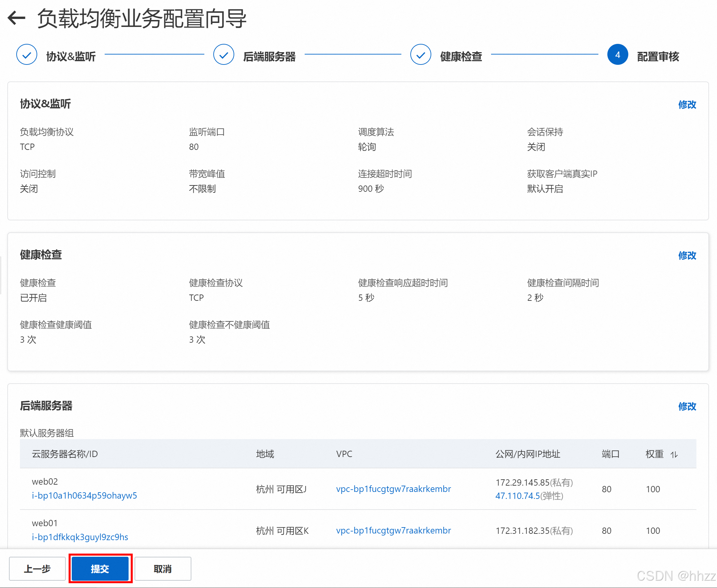Sort the table by the 权重 sort icon
Image resolution: width=717 pixels, height=588 pixels.
click(674, 455)
